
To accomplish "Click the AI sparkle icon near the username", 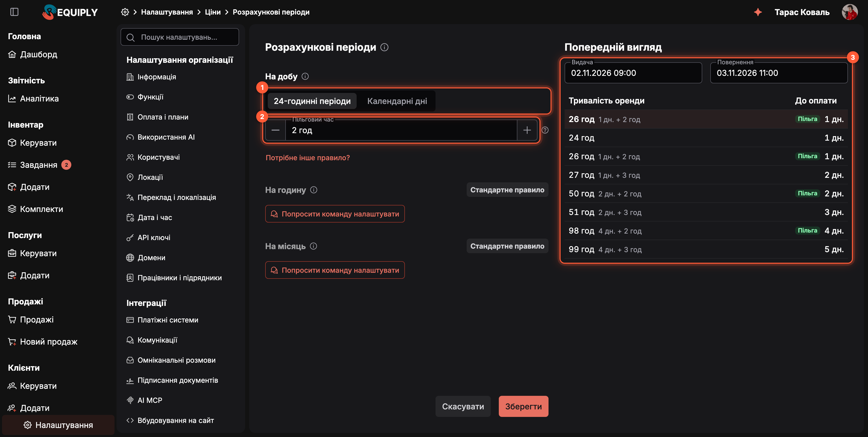I will coord(758,12).
